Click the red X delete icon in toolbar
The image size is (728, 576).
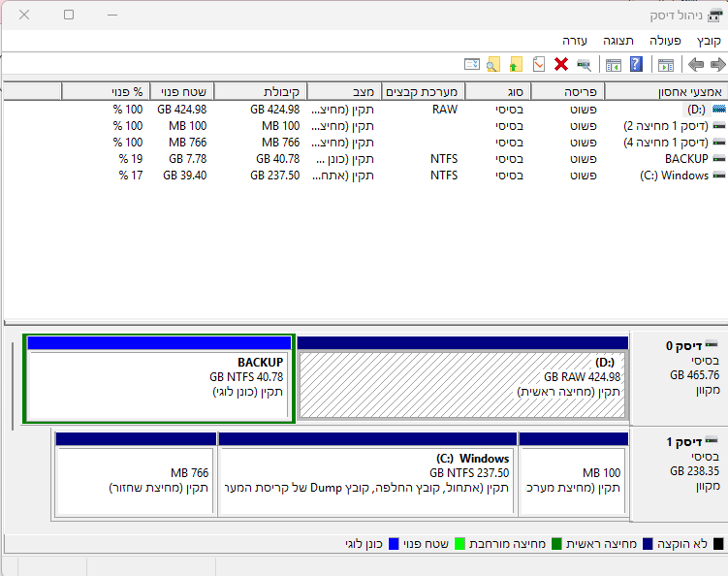[561, 65]
